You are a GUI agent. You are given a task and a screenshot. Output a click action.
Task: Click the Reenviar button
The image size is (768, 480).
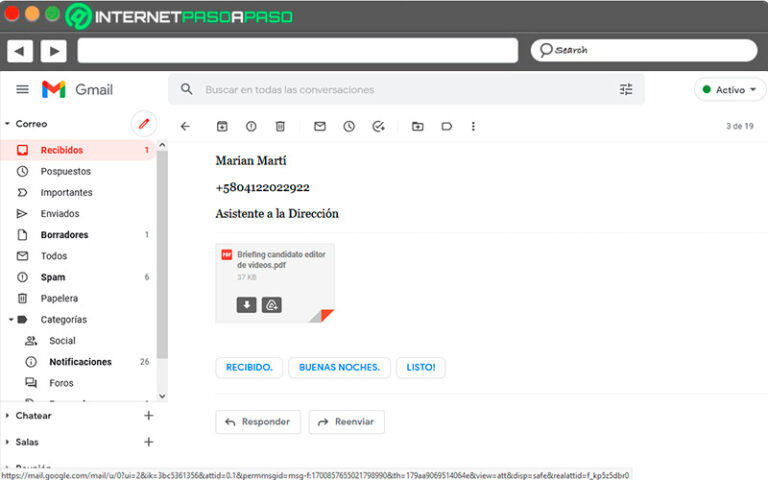(346, 422)
